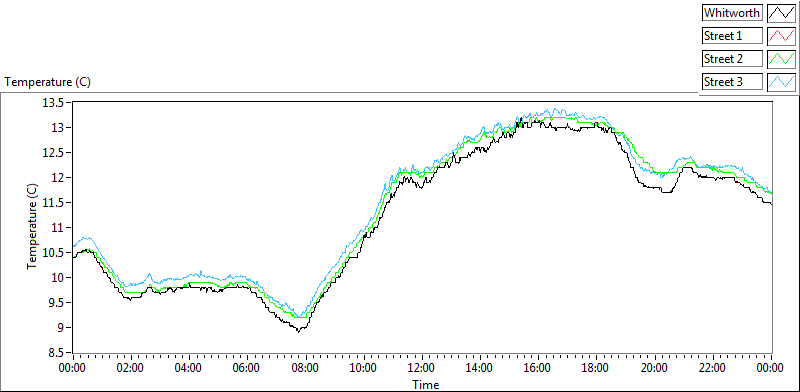Click the 08:00 time axis label
This screenshot has width=800, height=392.
306,368
